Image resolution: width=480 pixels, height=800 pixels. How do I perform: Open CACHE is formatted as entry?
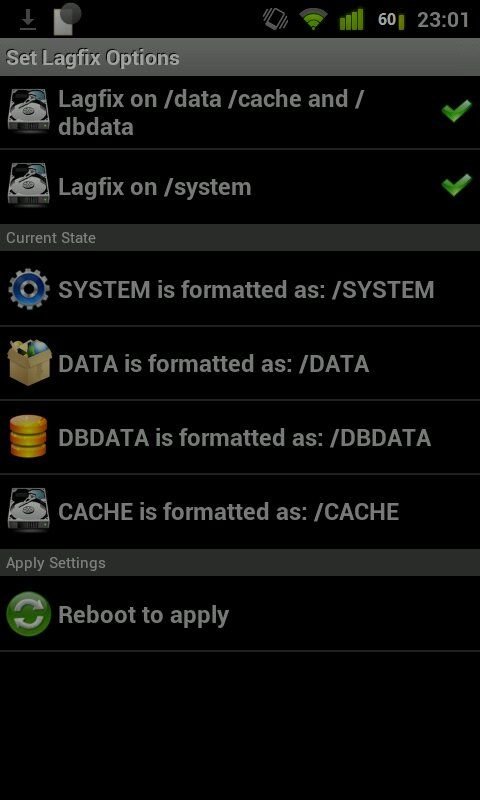click(240, 511)
